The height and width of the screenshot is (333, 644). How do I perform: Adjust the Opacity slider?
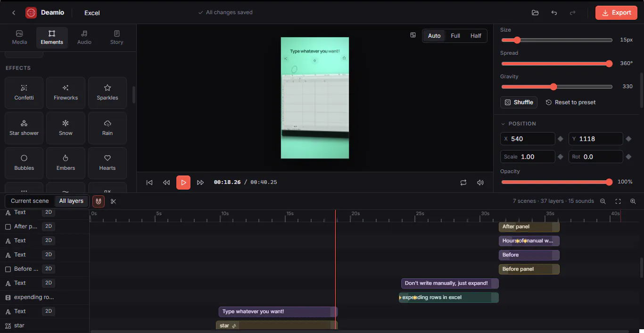(557, 182)
